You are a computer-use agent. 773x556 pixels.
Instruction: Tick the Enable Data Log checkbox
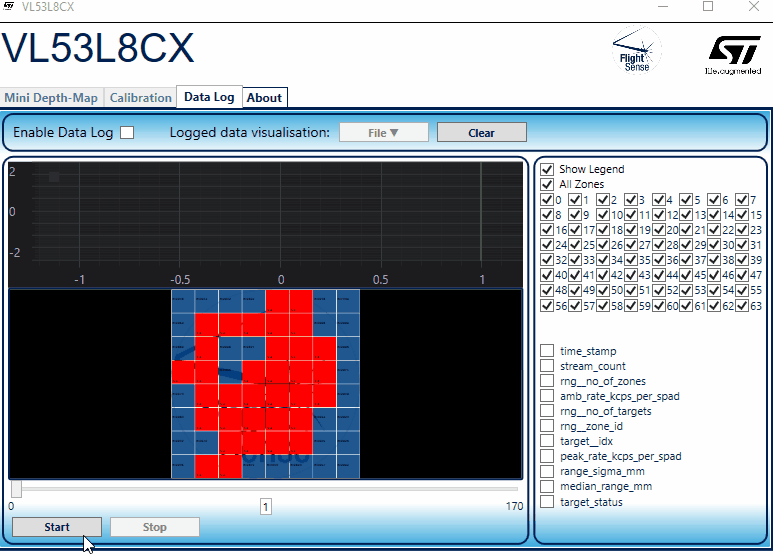[127, 133]
